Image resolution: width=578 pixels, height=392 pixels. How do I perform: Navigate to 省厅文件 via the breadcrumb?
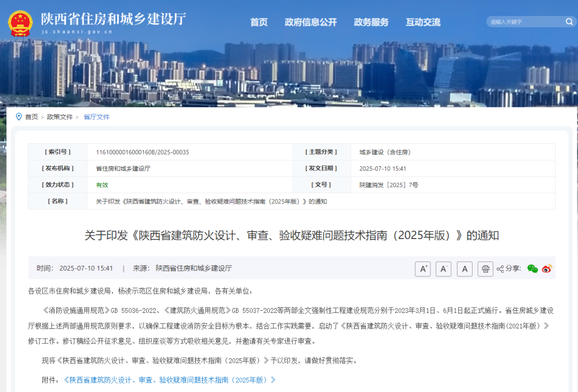coord(96,117)
